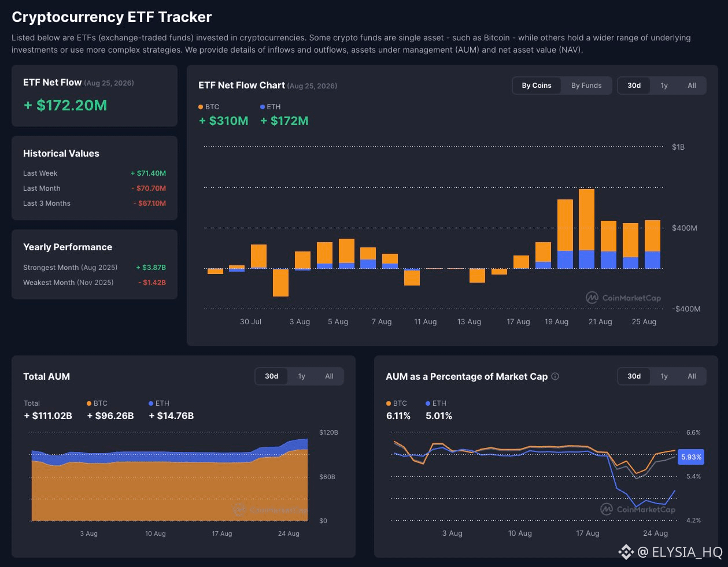Click the tallest net flow bar near 21 Aug
This screenshot has width=728, height=567.
click(586, 229)
